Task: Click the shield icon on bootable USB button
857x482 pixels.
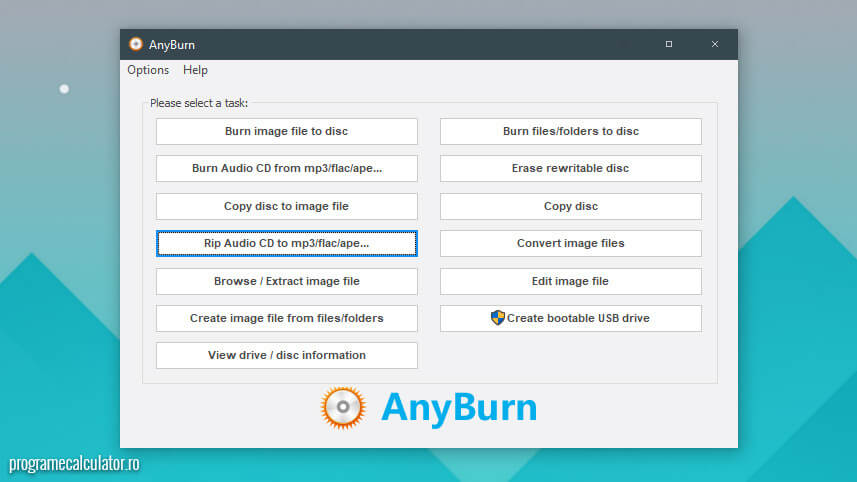Action: point(497,318)
